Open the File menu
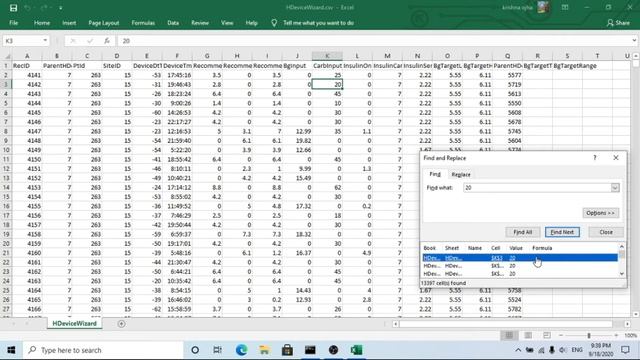Viewport: 640px width, 360px height. (x=13, y=23)
